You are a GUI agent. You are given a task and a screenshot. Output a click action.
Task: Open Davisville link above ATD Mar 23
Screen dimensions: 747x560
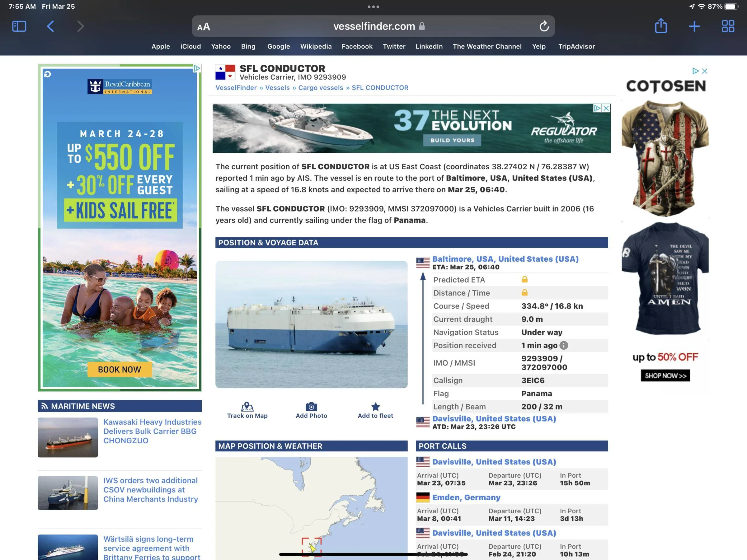[494, 418]
